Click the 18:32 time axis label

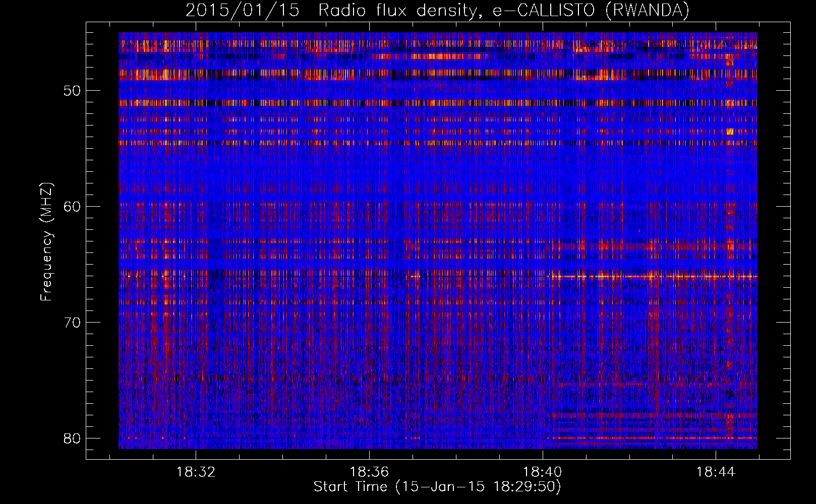coord(196,472)
